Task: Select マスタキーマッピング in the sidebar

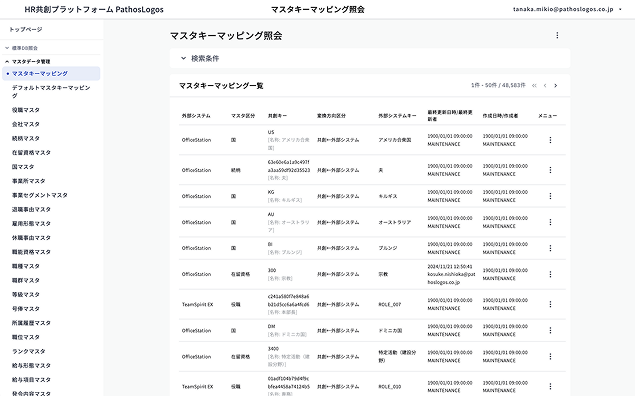Action: (51, 73)
